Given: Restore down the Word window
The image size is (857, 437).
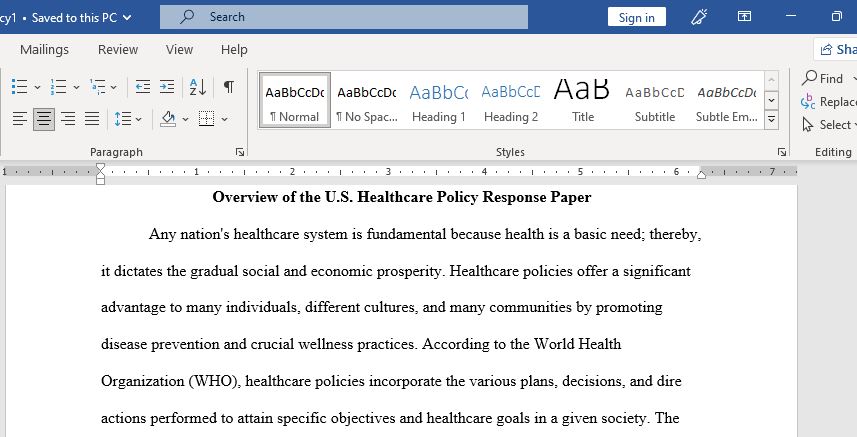Looking at the screenshot, I should [836, 17].
